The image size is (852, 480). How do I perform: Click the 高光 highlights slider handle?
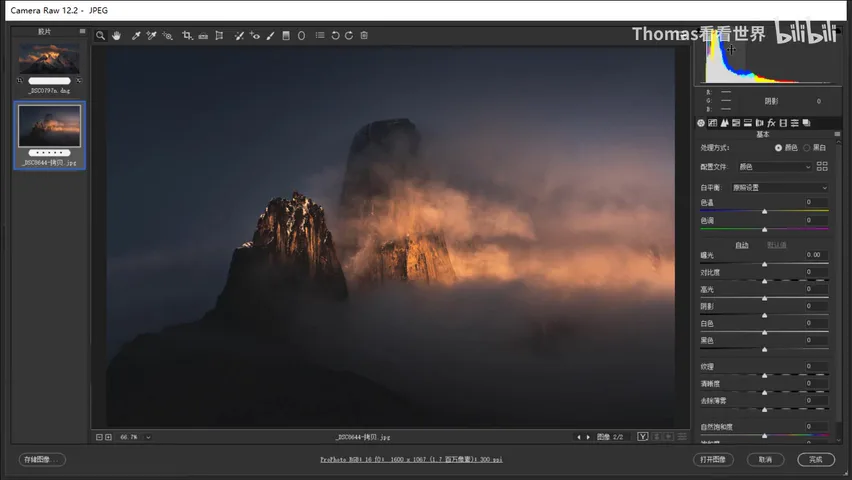[765, 298]
